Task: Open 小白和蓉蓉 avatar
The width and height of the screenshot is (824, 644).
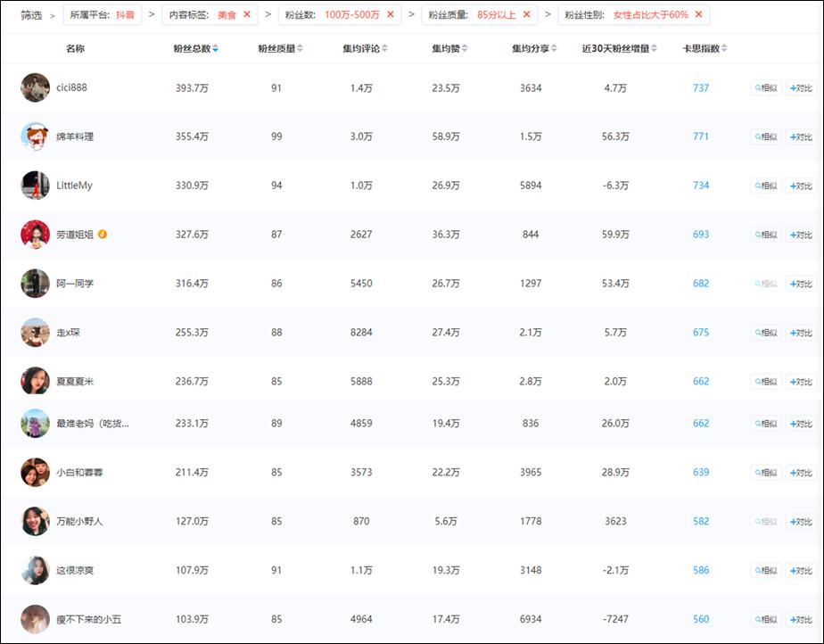Action: (35, 472)
